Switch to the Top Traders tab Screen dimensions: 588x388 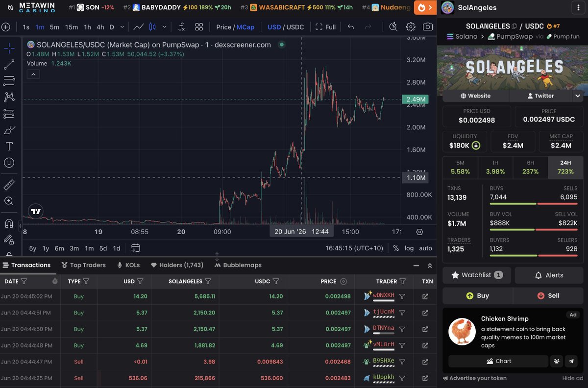84,265
